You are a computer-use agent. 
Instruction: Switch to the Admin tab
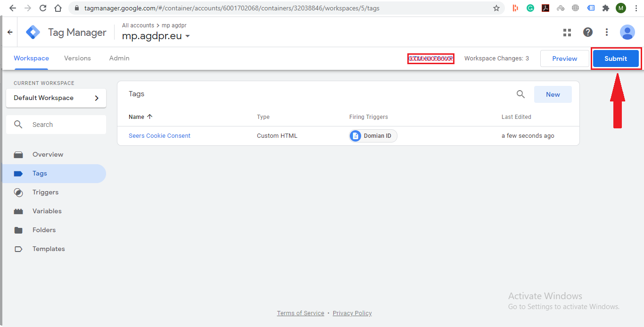[x=119, y=58]
